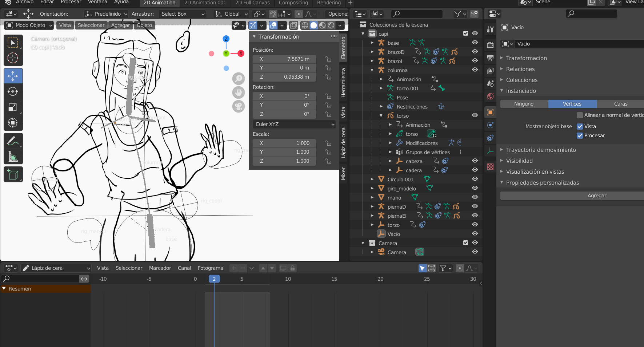Screen dimensions: 644x347
Task: Choose the Scale tool
Action: (13, 107)
